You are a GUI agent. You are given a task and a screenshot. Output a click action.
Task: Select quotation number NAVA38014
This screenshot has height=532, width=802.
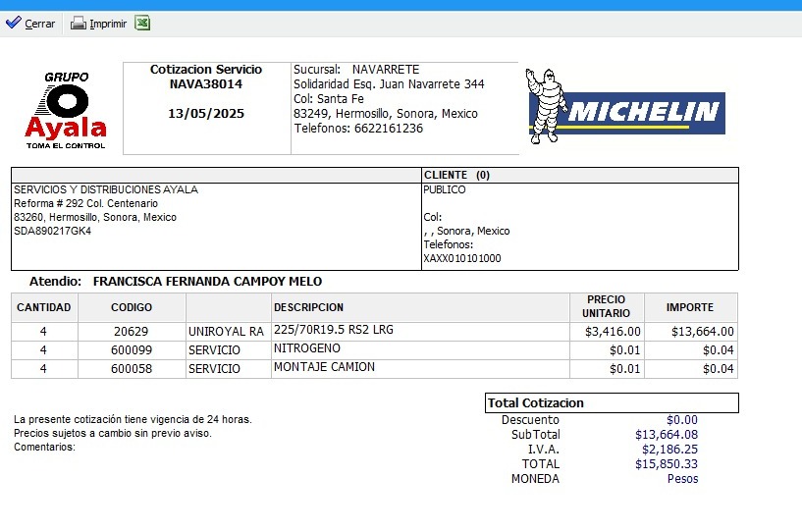[x=205, y=84]
